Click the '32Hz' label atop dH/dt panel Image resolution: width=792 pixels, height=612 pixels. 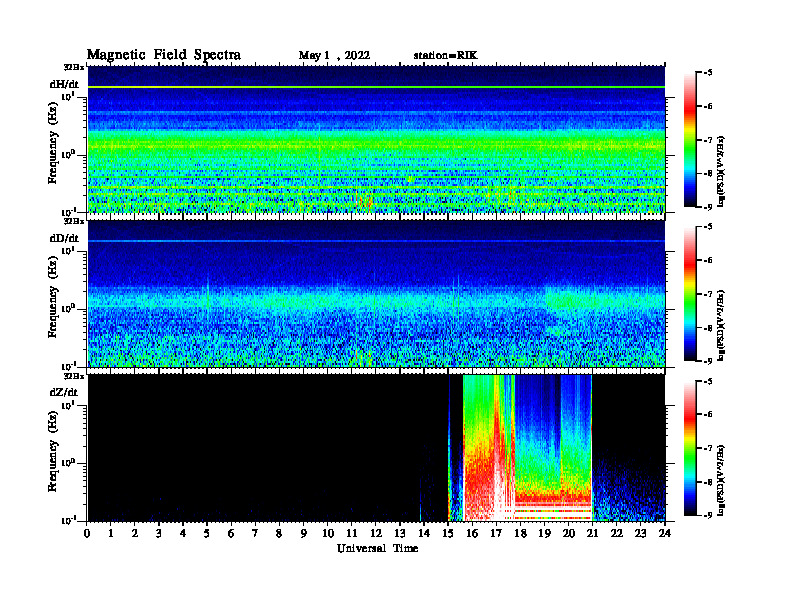(x=73, y=67)
